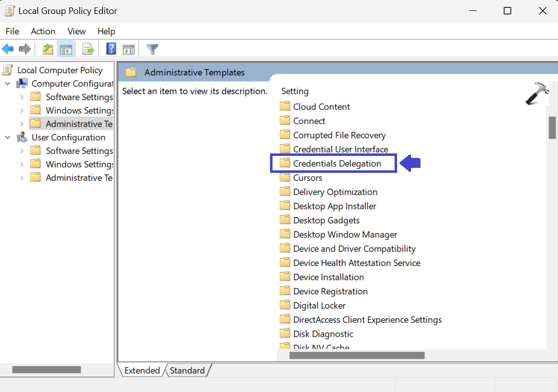558x392 pixels.
Task: Open the Action menu
Action: click(43, 31)
